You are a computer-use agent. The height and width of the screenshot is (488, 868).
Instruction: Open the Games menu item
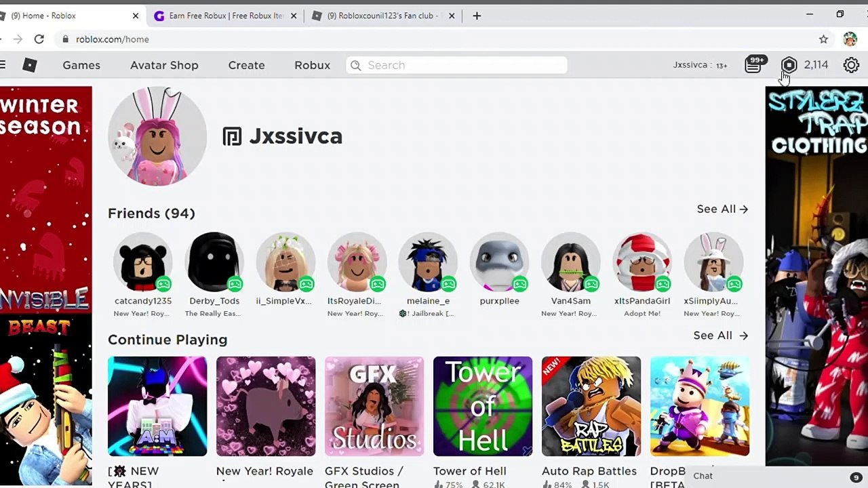pos(81,65)
